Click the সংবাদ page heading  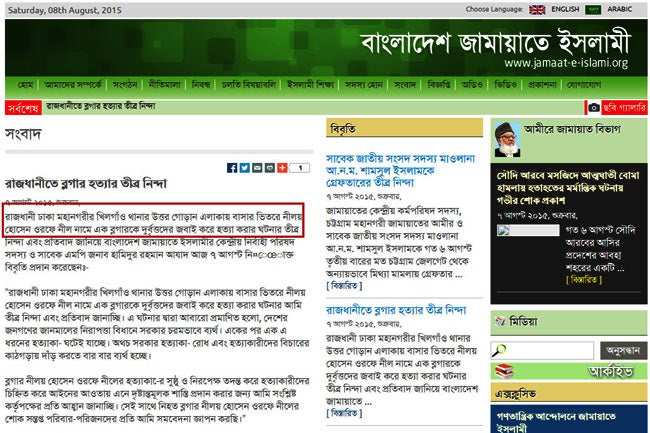click(x=23, y=134)
